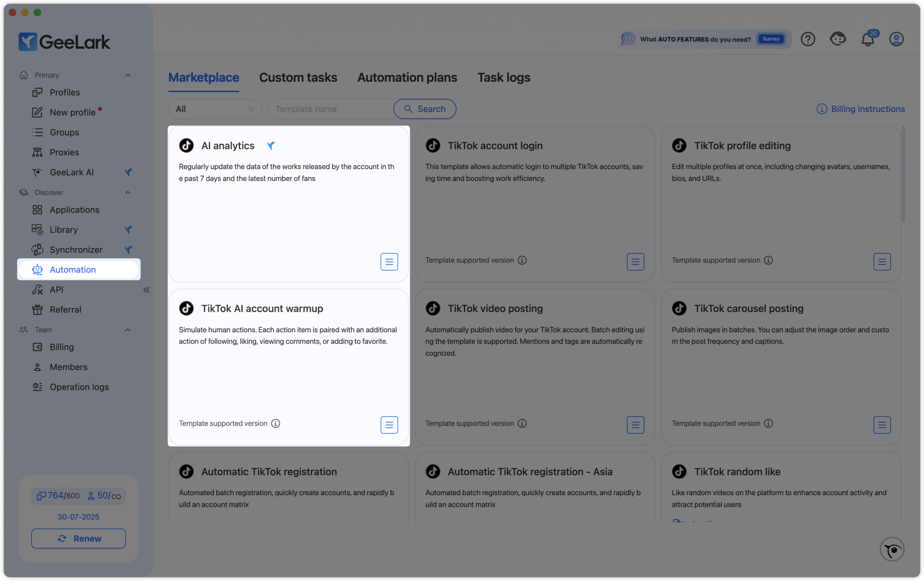The height and width of the screenshot is (581, 924).
Task: Open details list icon on TikTok carousel posting card
Action: [882, 425]
